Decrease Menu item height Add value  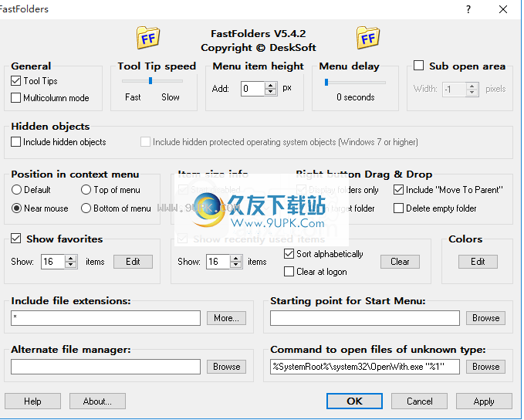[x=271, y=92]
